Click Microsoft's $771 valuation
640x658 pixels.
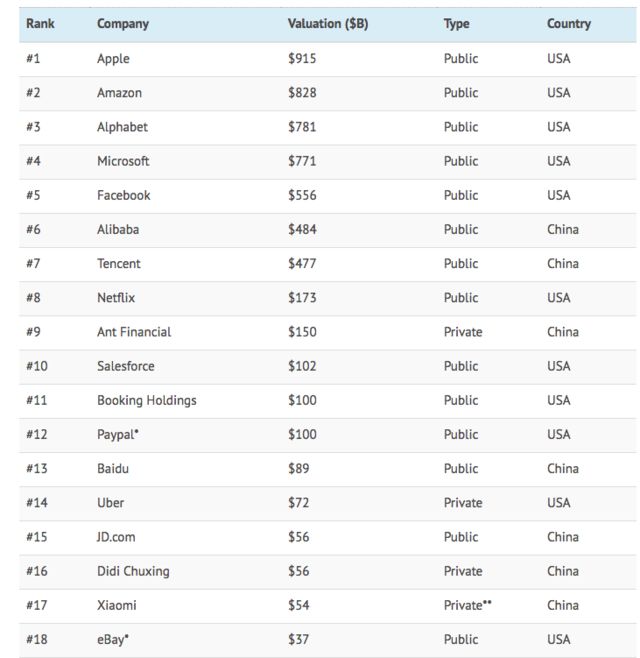coord(302,161)
